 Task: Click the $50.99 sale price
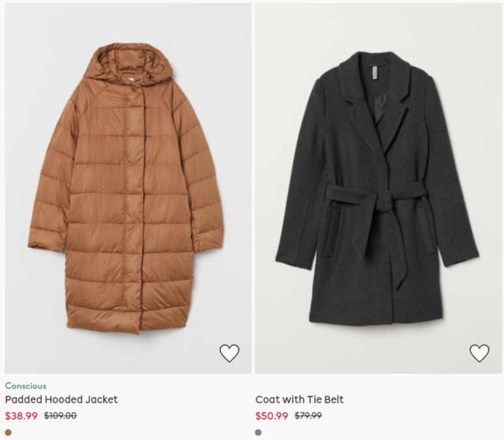pyautogui.click(x=272, y=416)
